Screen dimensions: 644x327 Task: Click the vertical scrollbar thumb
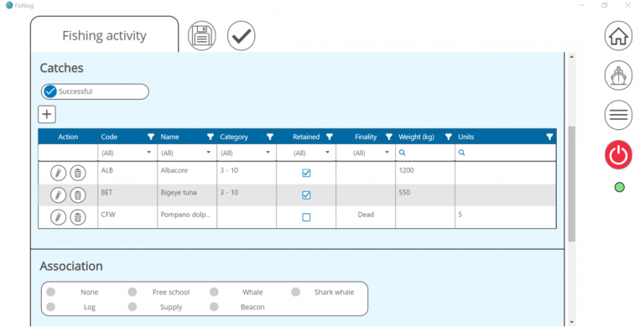(571, 184)
